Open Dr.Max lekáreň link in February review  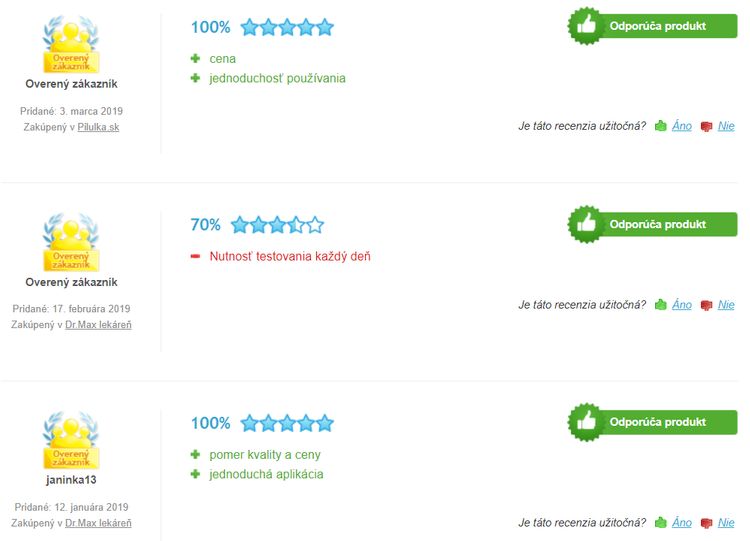pos(98,325)
